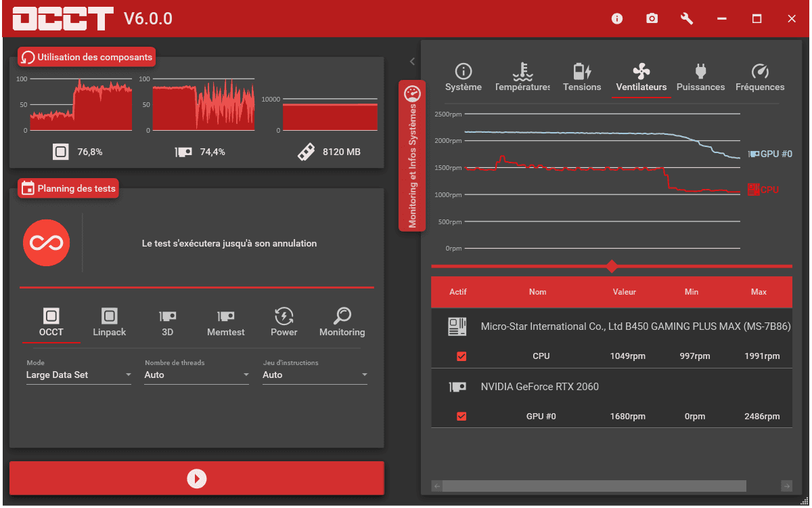Uncheck the GPU #0 fan active checkbox
812x508 pixels.
[x=461, y=417]
